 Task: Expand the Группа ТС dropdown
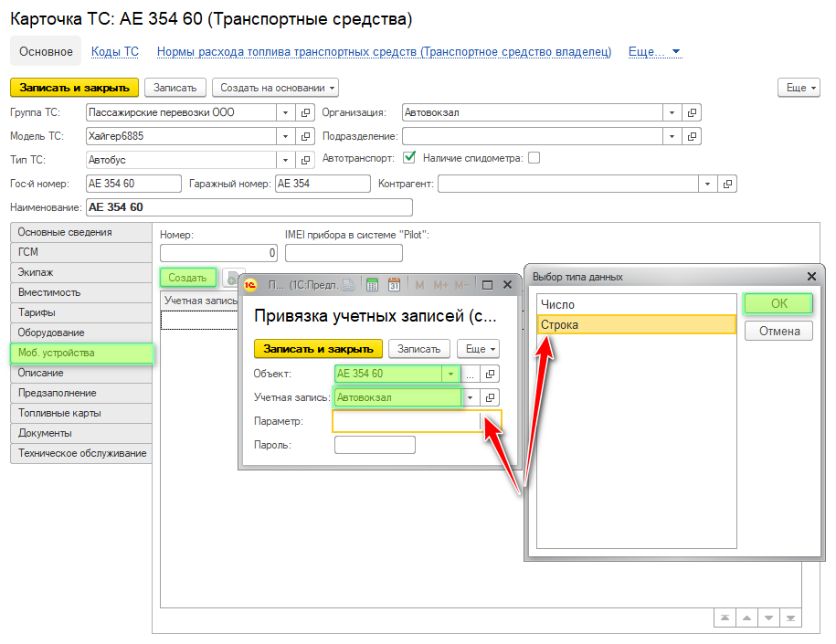(x=284, y=112)
